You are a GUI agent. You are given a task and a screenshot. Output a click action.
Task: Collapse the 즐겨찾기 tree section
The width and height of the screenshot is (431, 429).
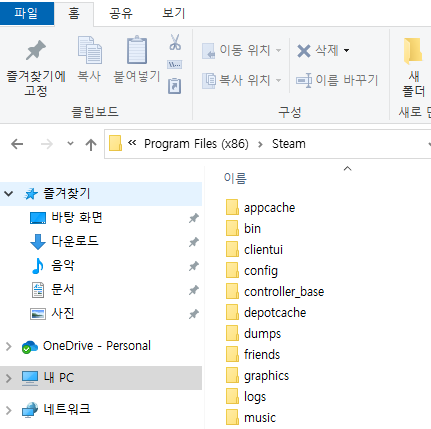tap(9, 193)
